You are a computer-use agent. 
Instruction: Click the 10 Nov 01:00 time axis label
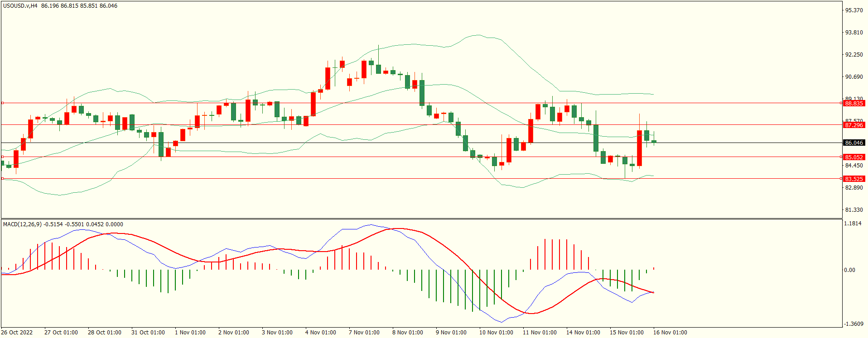tap(496, 333)
